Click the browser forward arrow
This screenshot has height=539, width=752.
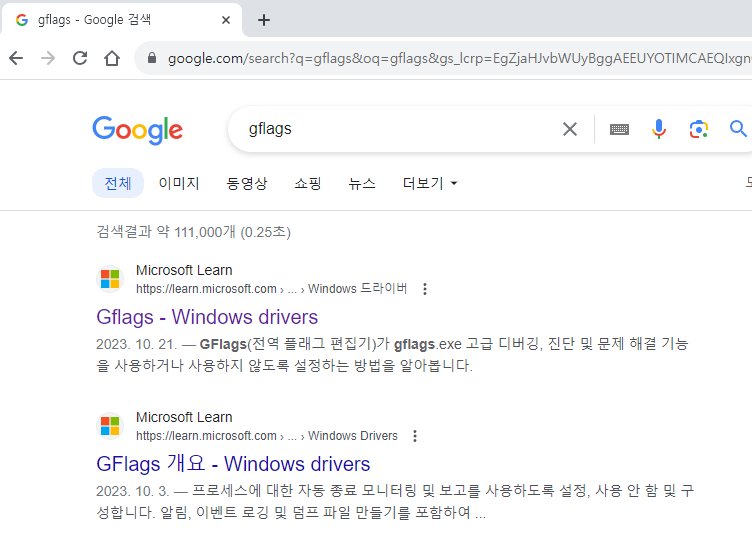click(x=48, y=58)
